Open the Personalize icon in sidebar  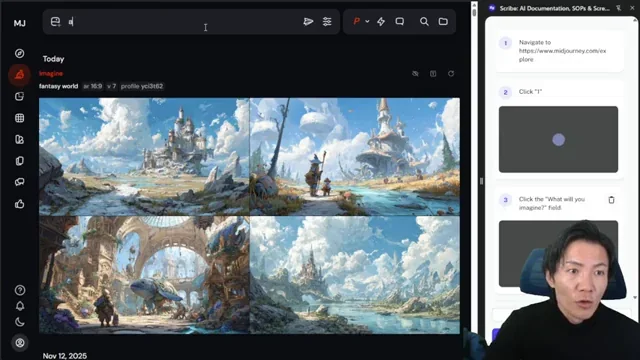pyautogui.click(x=19, y=140)
